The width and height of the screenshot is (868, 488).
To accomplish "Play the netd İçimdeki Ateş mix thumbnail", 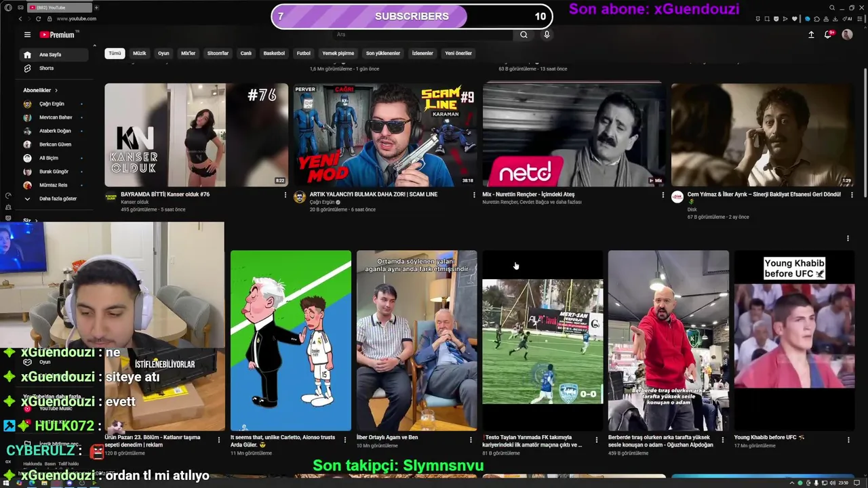I will 574,134.
